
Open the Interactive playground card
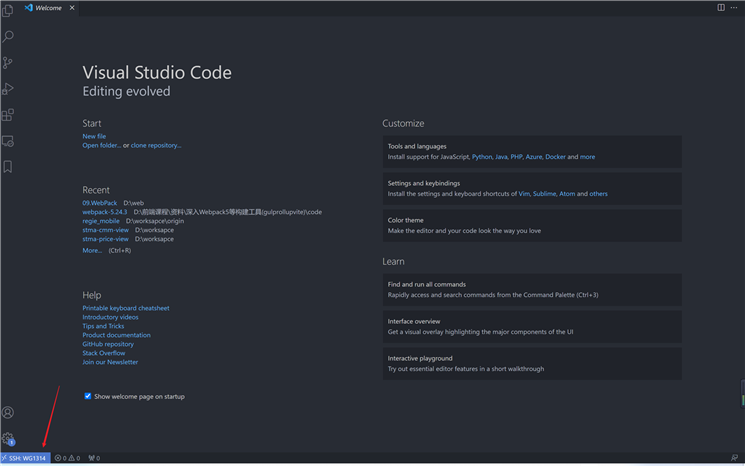(532, 364)
